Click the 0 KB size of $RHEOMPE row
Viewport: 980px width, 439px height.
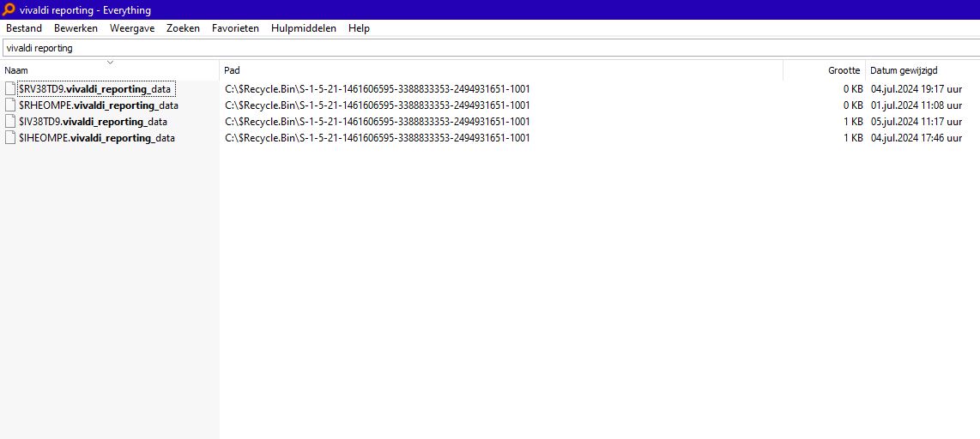point(852,105)
